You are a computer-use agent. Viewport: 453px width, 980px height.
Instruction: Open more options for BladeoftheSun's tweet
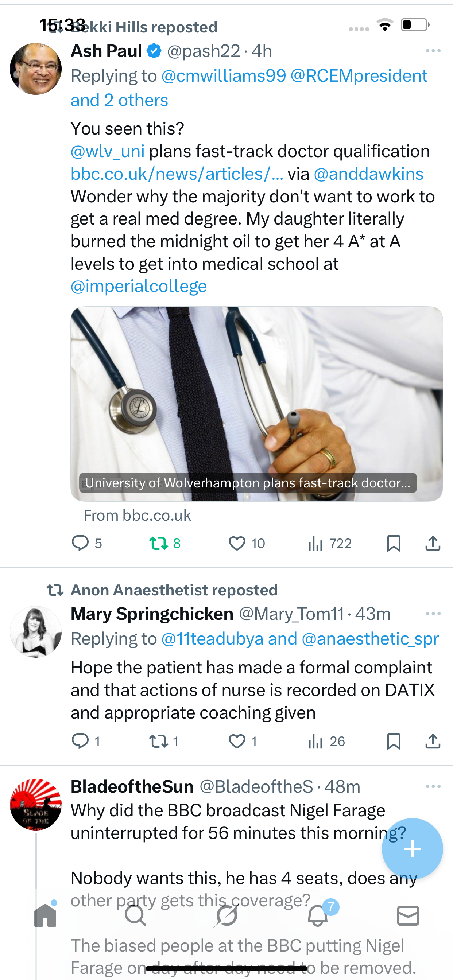(x=433, y=786)
